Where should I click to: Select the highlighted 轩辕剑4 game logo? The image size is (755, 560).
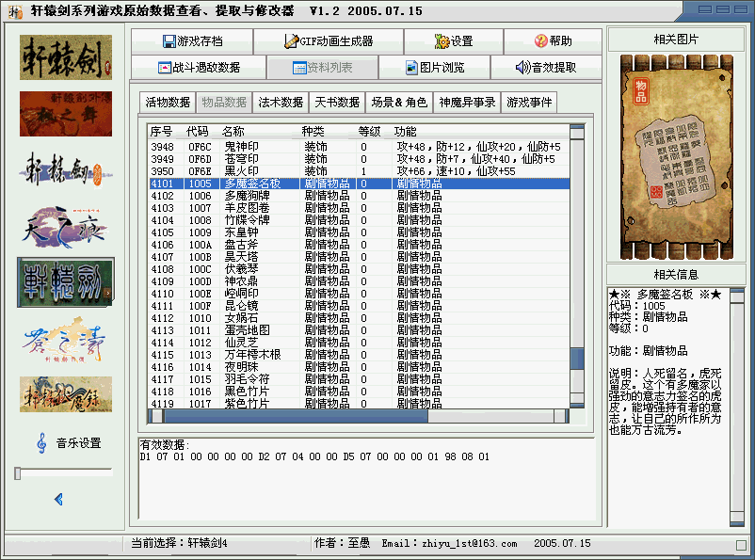(66, 282)
